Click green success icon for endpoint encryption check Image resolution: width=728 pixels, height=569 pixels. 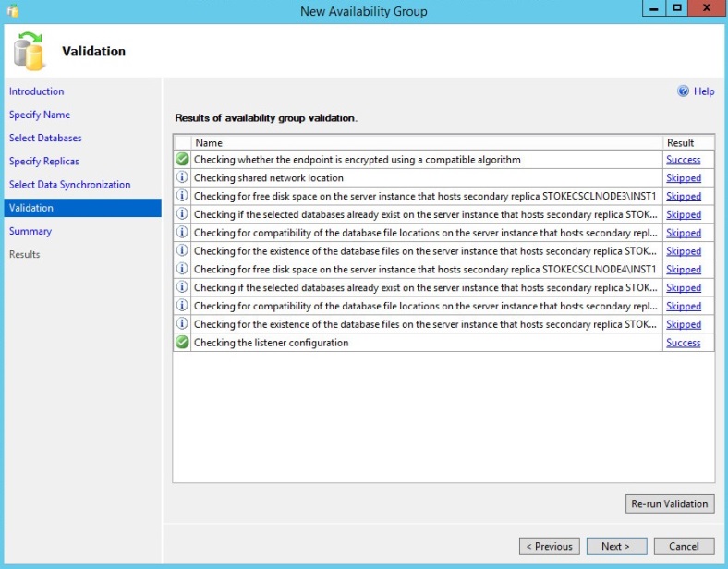(x=182, y=159)
